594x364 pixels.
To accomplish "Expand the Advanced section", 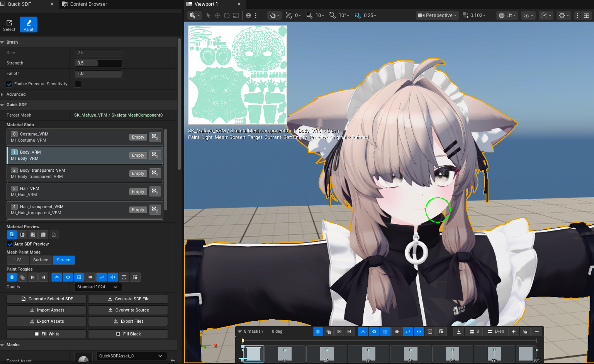I will click(2, 95).
